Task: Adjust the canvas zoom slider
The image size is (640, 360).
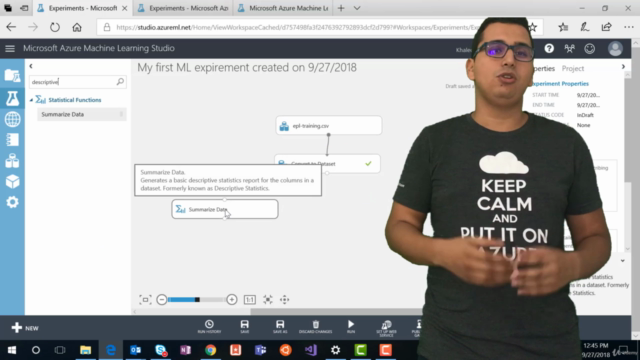Action: (197, 300)
